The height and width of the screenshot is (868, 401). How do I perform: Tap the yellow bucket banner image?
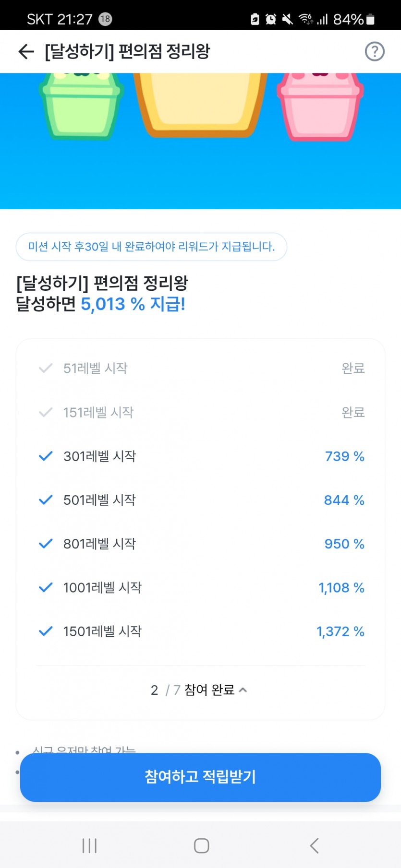(x=200, y=105)
